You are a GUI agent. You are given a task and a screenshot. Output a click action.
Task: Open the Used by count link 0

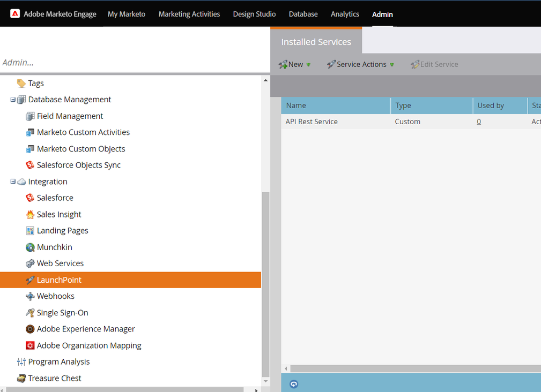[x=479, y=122]
